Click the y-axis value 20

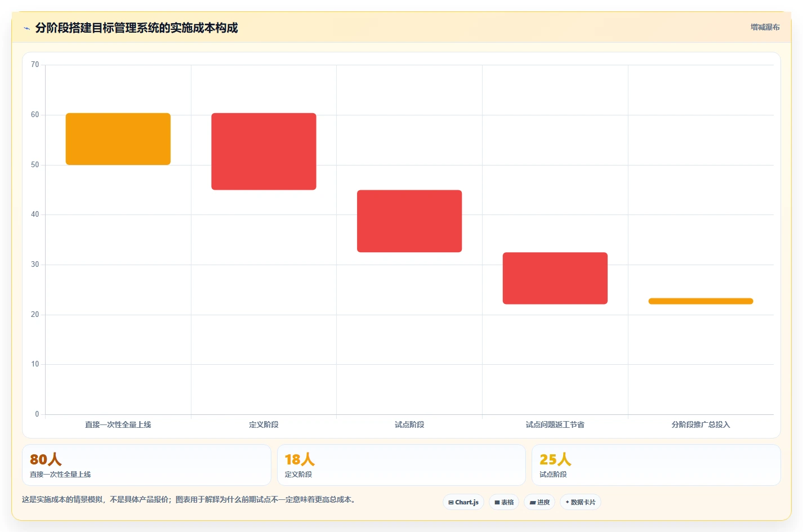[35, 315]
